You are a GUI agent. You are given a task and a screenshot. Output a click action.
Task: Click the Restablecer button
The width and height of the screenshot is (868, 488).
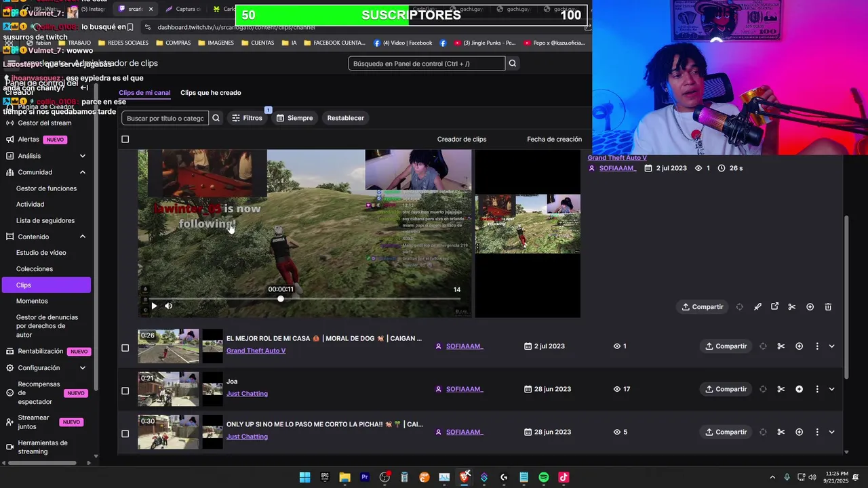[346, 118]
